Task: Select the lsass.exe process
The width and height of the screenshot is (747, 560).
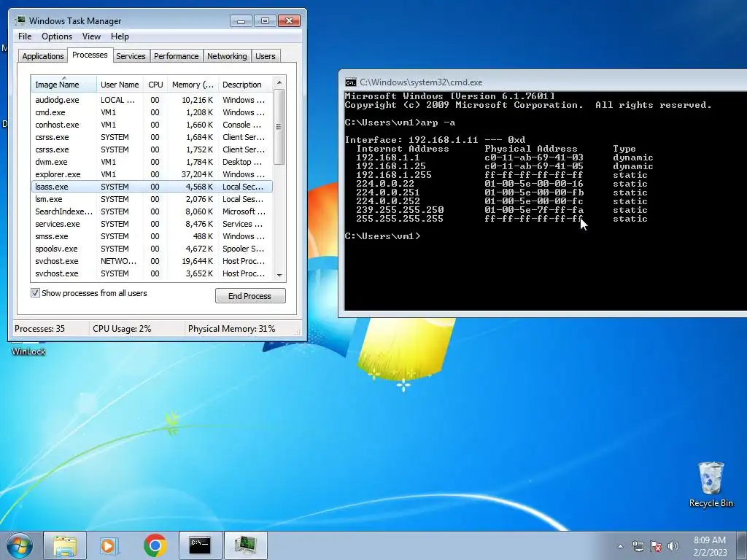Action: pyautogui.click(x=152, y=187)
